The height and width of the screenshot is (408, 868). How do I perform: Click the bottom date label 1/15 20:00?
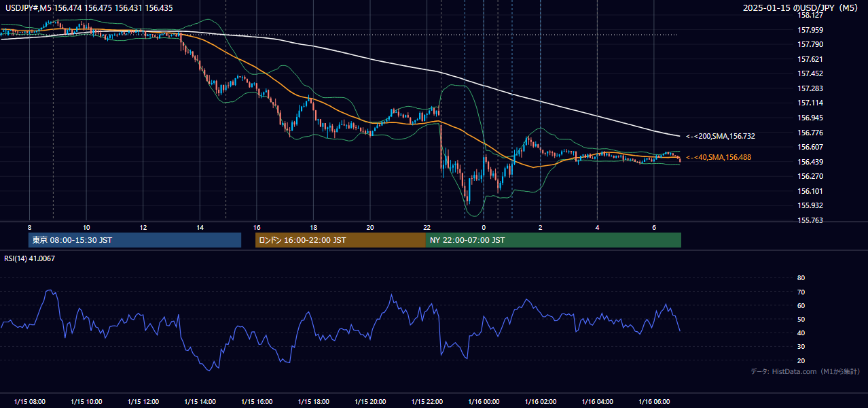coord(370,402)
